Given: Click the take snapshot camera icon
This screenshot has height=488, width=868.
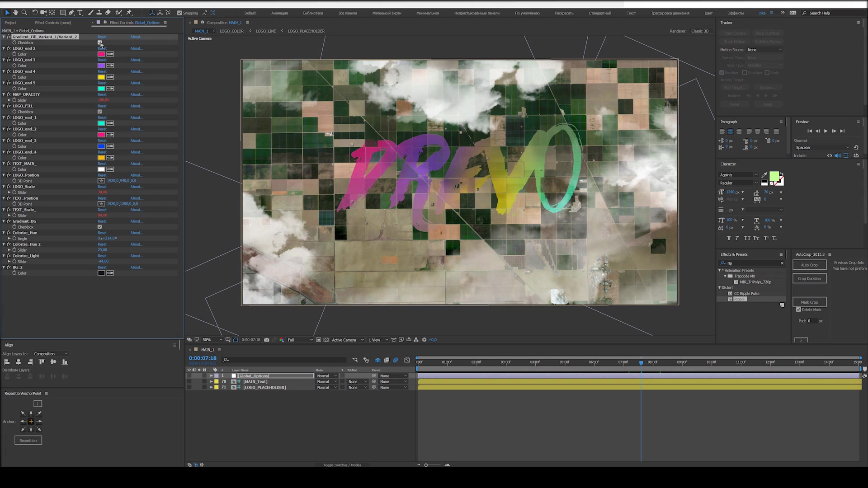Looking at the screenshot, I should pos(267,340).
